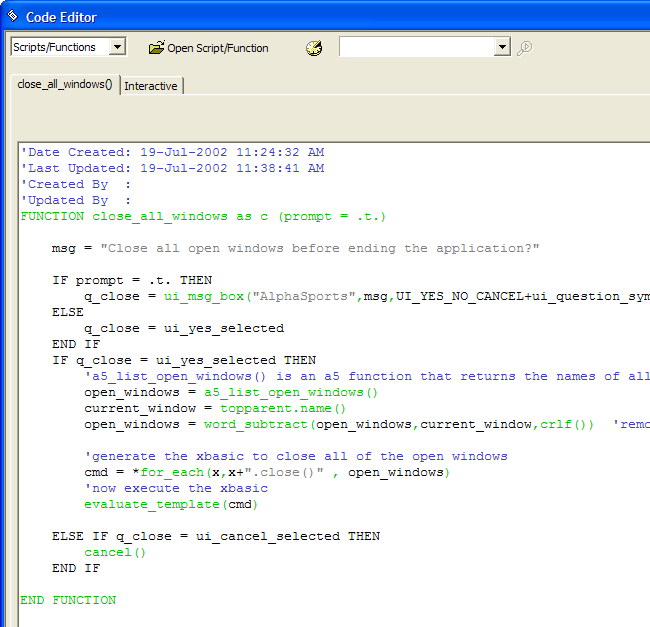
Task: Click the Scripts/Functions combo box text
Action: 54,47
